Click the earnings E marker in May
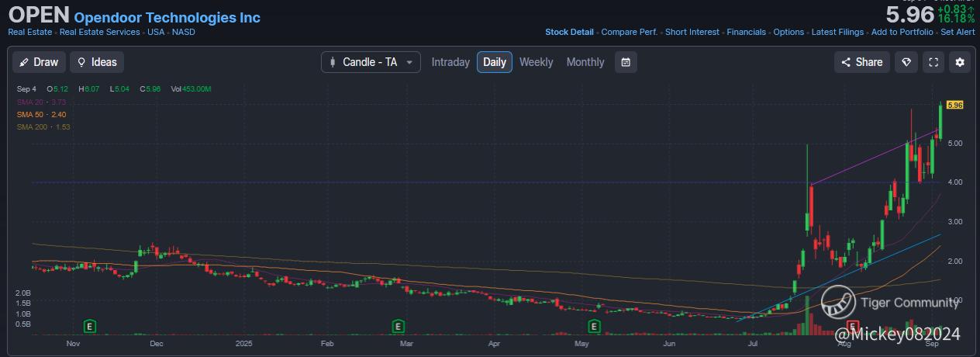This screenshot has height=357, width=980. 595,325
